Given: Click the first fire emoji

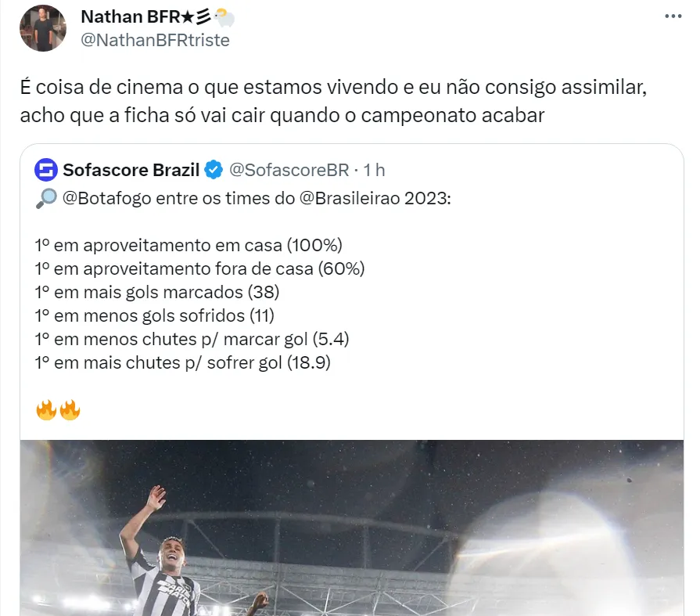Looking at the screenshot, I should coord(46,409).
